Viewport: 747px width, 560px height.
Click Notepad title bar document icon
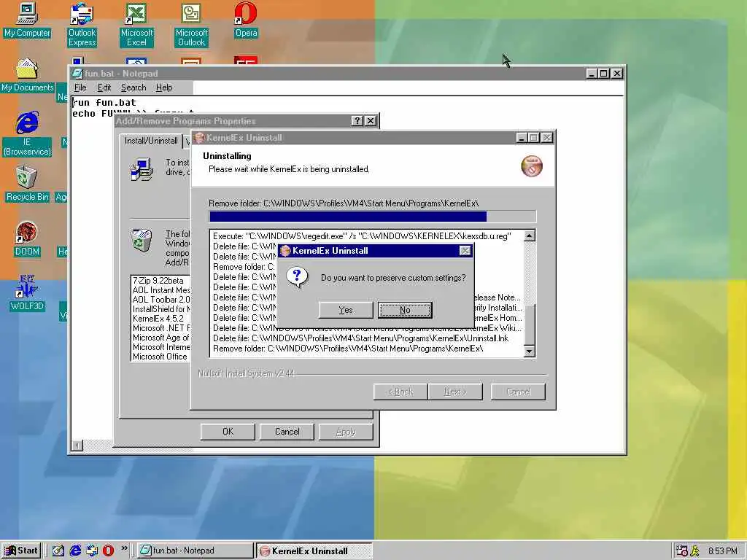click(x=77, y=74)
